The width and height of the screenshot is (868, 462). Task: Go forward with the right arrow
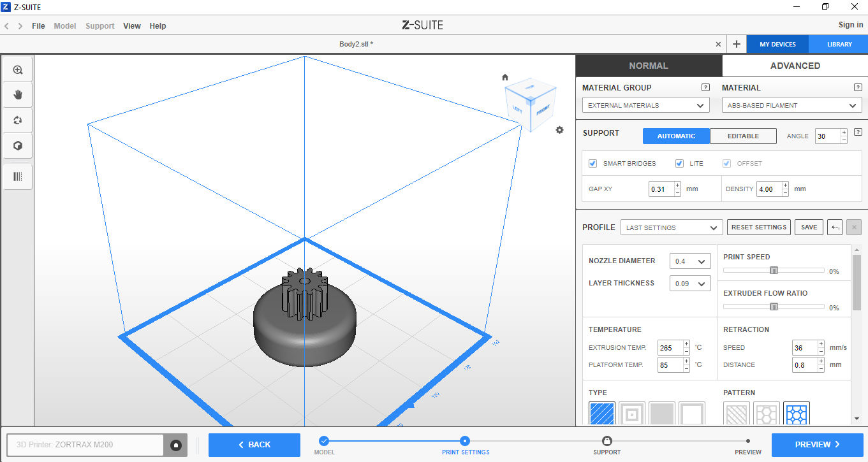(x=20, y=26)
